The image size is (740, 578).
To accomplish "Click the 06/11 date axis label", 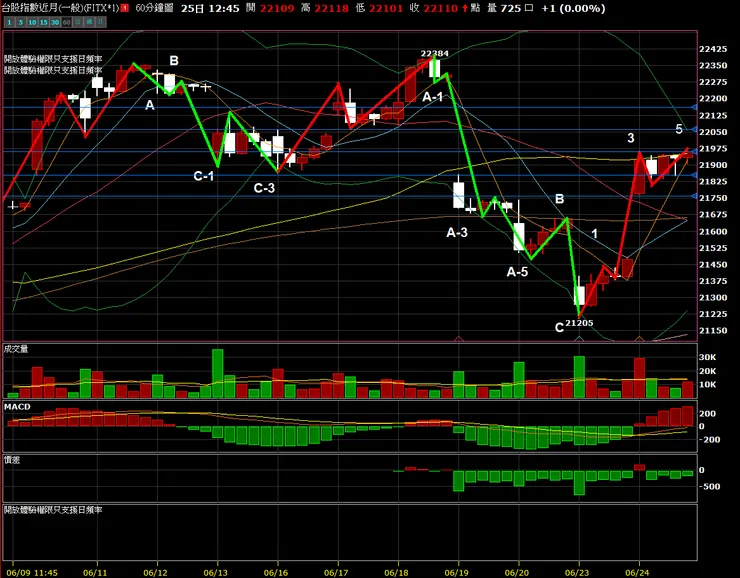I will (x=95, y=573).
